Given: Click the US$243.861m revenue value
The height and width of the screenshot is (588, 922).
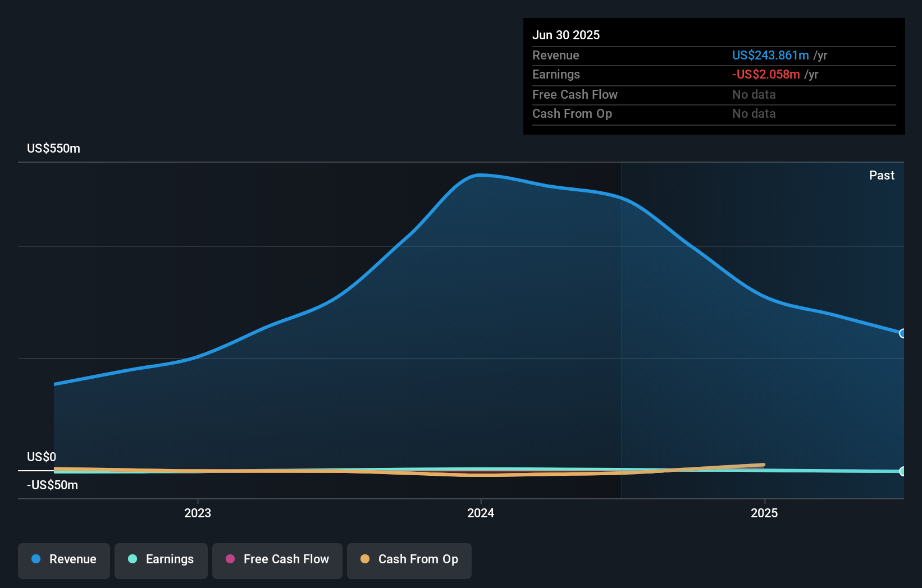Looking at the screenshot, I should tap(770, 55).
